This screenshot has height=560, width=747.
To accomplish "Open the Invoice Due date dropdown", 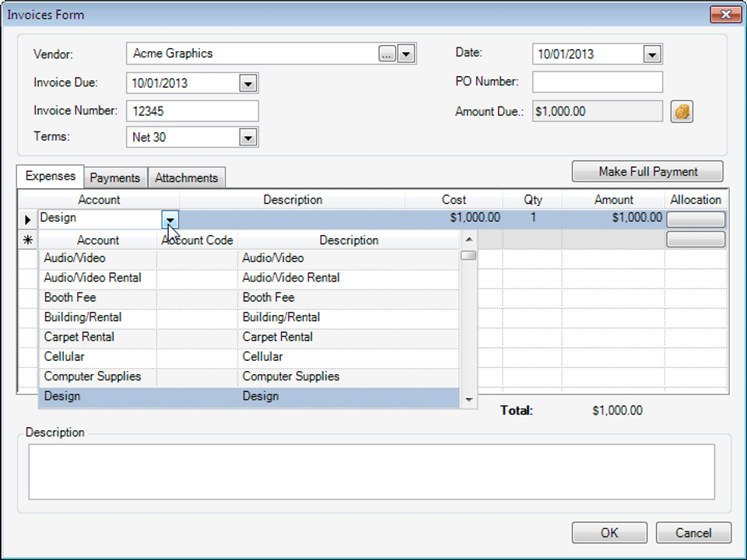I will pyautogui.click(x=247, y=84).
